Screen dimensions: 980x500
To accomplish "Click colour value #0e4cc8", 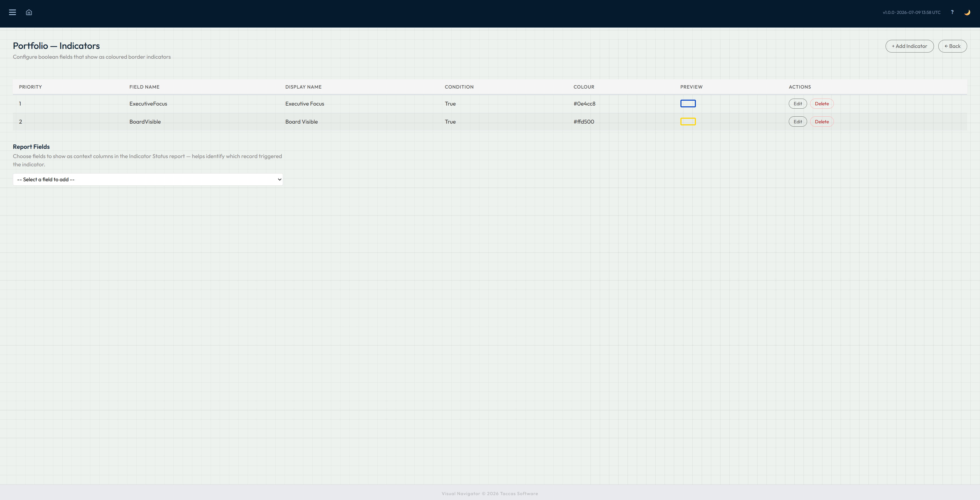I will [584, 104].
